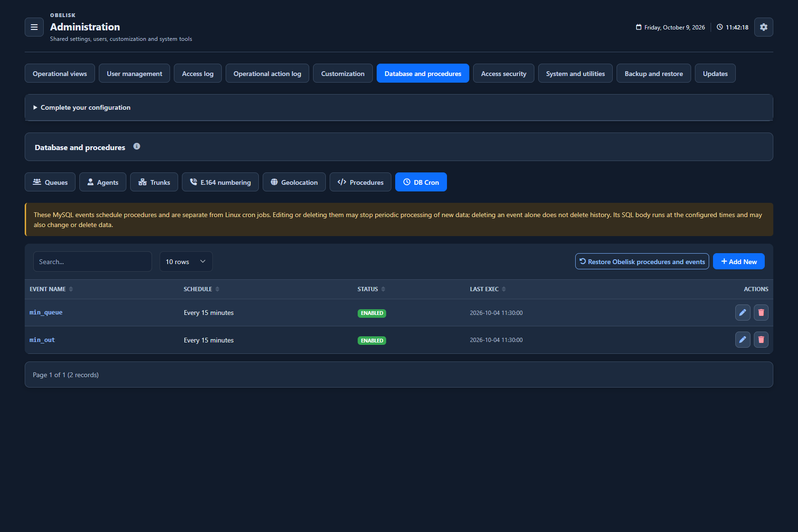This screenshot has width=798, height=532.
Task: Edit the min_out event
Action: click(x=742, y=340)
